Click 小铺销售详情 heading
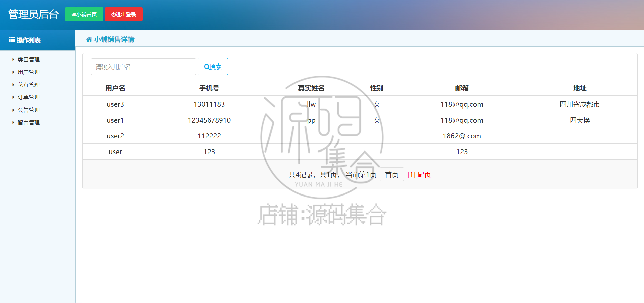The image size is (644, 303). coord(114,39)
